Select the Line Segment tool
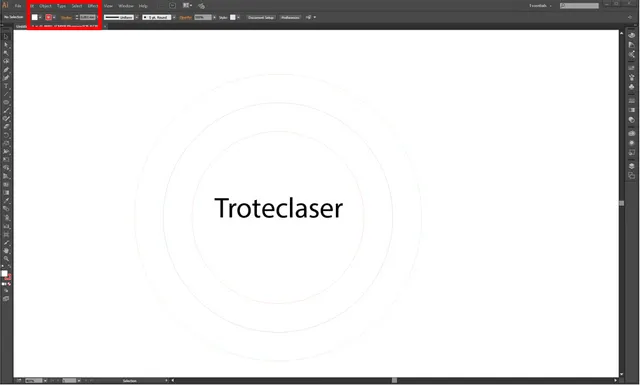This screenshot has height=385, width=640. (6, 94)
